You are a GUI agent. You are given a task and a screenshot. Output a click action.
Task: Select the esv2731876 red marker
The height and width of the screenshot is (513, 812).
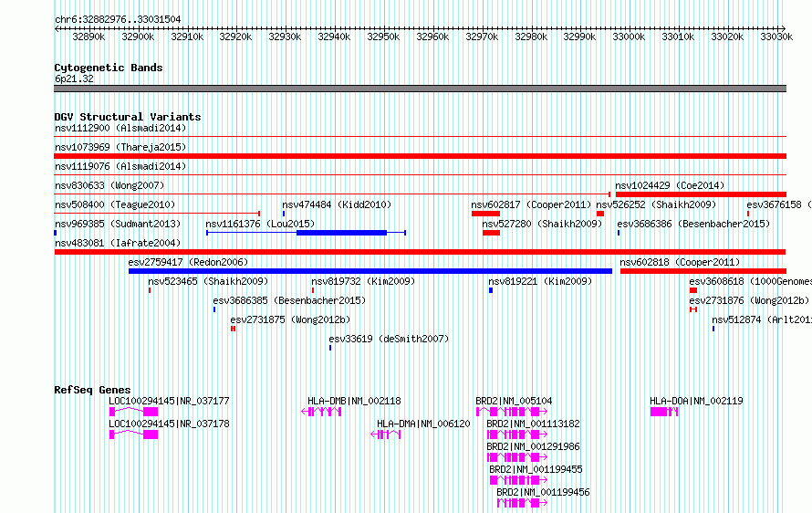coord(693,309)
